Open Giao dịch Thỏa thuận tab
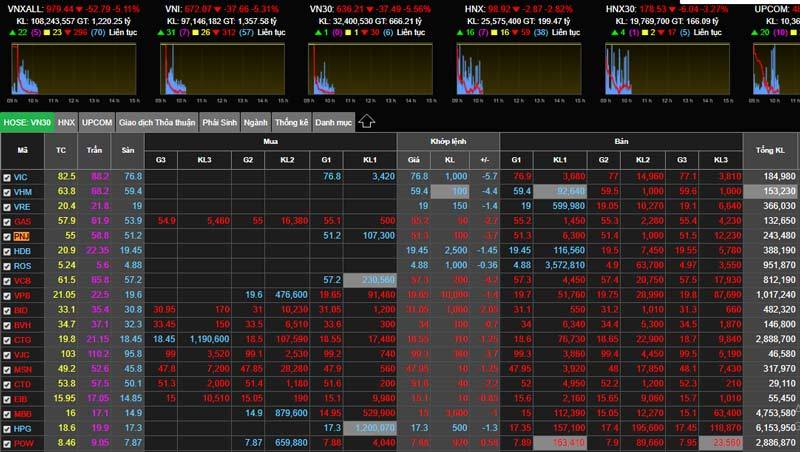The width and height of the screenshot is (800, 452). point(156,122)
